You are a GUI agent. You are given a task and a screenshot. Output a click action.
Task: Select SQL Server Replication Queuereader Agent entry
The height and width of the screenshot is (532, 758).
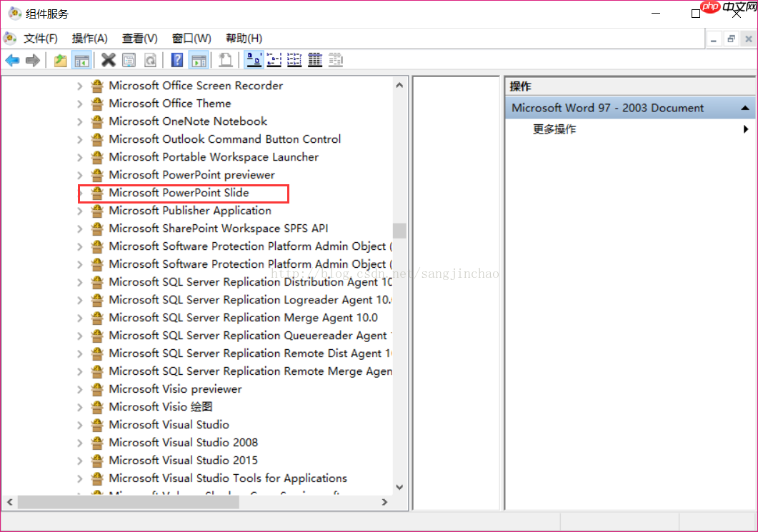(251, 336)
